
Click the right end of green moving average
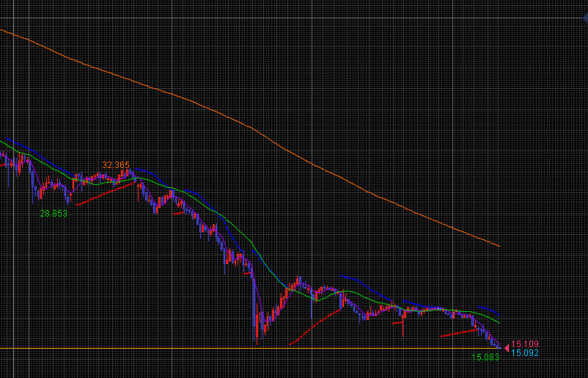point(499,322)
